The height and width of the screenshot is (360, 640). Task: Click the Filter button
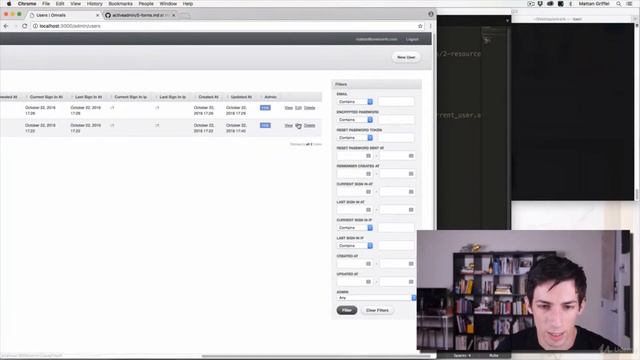pos(347,310)
